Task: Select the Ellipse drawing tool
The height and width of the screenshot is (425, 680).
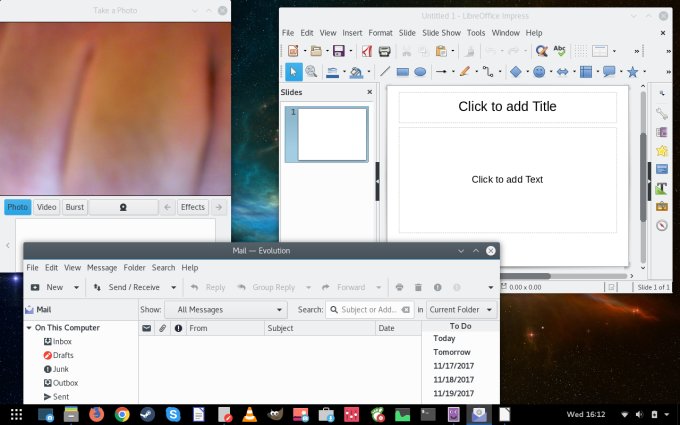Action: (420, 72)
